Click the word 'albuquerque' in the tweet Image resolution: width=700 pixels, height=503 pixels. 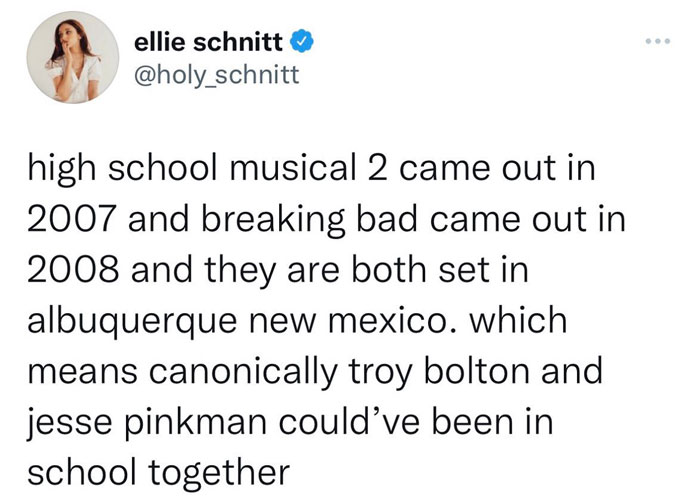click(132, 322)
